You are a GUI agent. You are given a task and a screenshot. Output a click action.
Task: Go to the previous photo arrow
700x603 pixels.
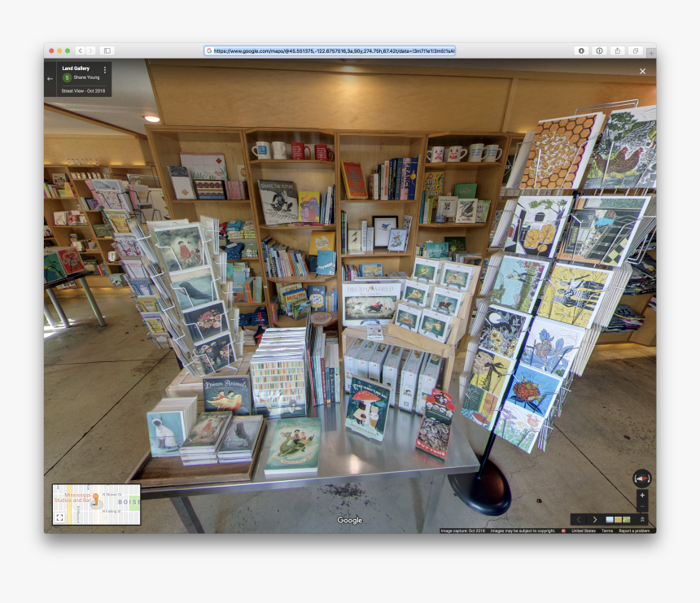(579, 519)
